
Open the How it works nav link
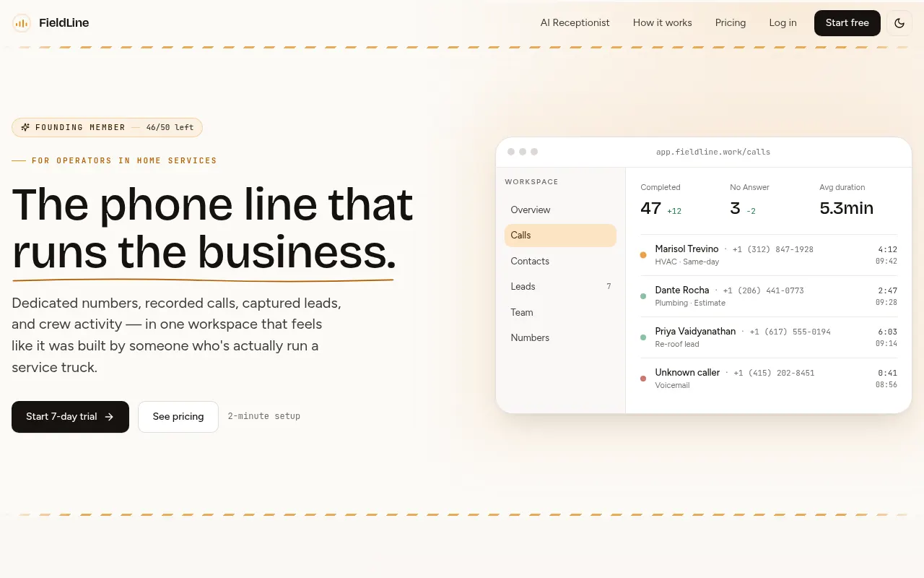(662, 23)
